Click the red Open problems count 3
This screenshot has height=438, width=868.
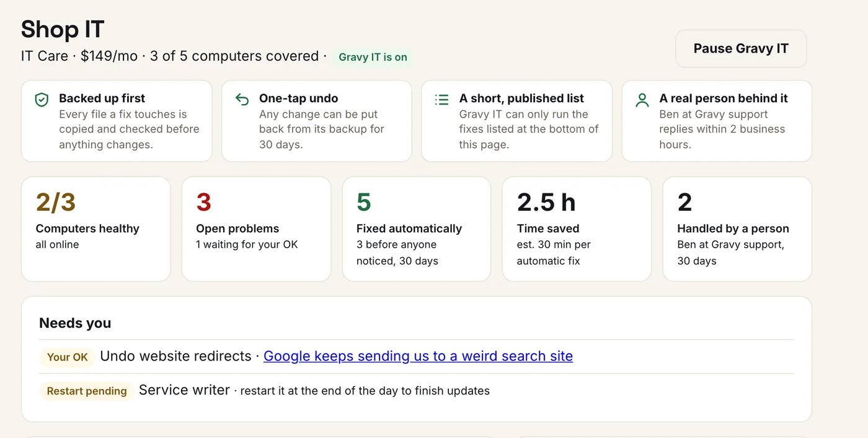pos(203,202)
